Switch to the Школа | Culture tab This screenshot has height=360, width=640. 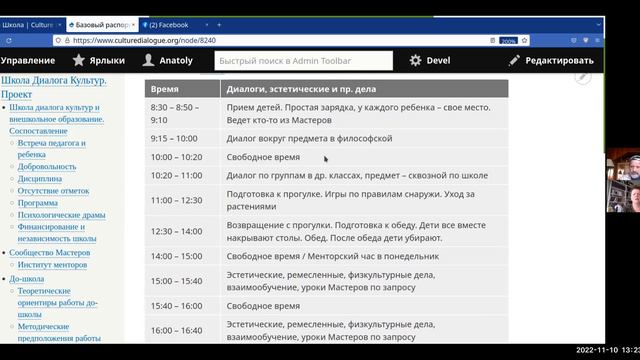(28, 25)
